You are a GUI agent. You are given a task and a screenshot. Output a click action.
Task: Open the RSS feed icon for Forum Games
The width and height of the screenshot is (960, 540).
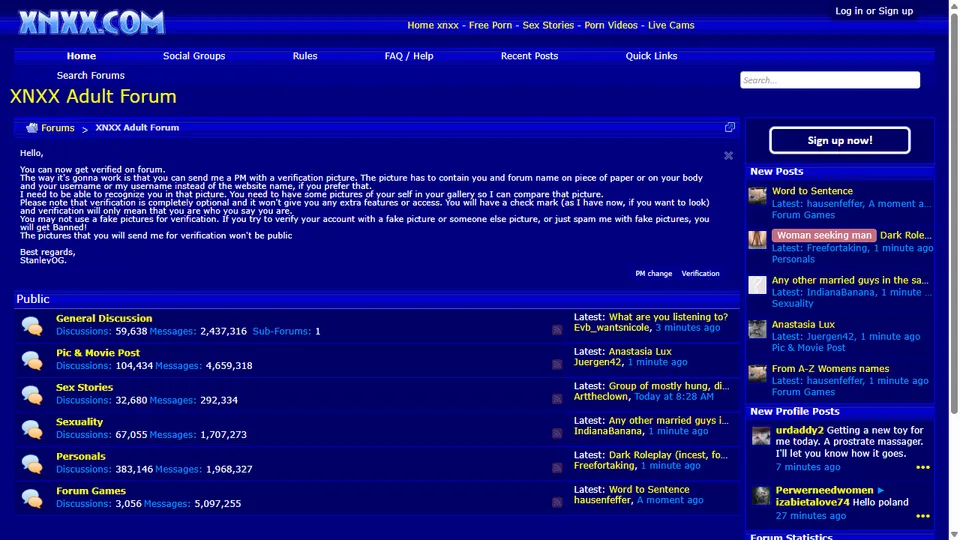[x=557, y=502]
